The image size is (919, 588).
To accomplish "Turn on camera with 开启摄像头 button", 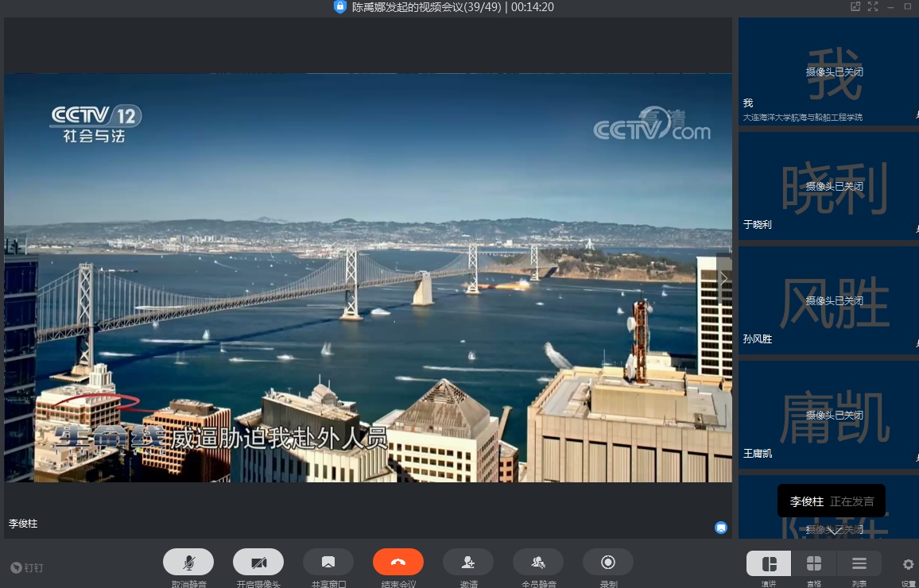I will tap(258, 562).
